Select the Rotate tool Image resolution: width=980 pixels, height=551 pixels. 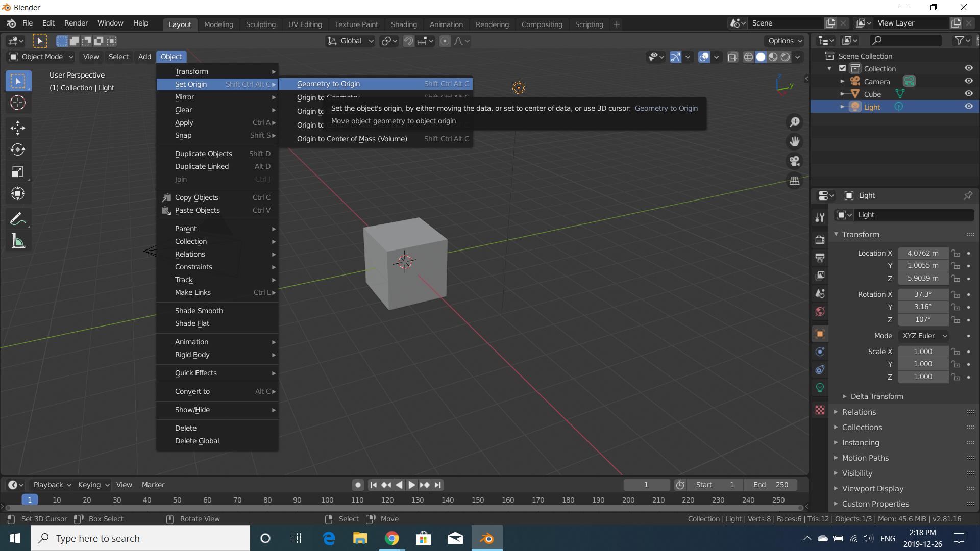pyautogui.click(x=18, y=149)
